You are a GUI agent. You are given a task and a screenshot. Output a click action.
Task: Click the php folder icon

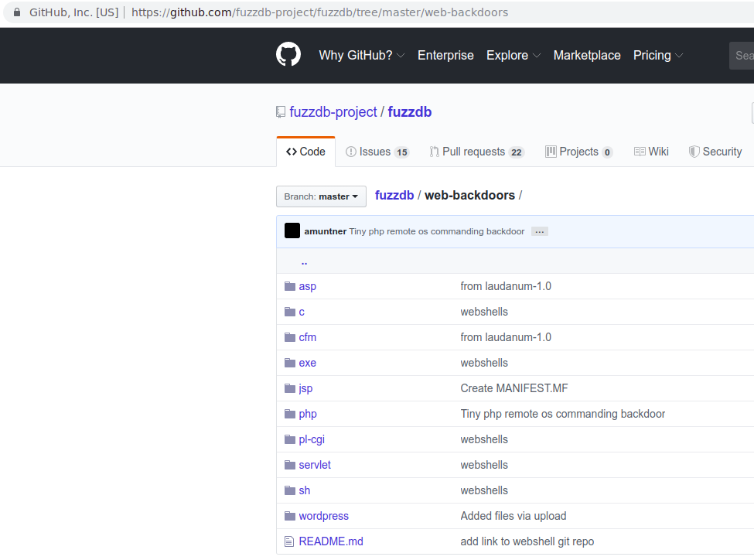(290, 414)
